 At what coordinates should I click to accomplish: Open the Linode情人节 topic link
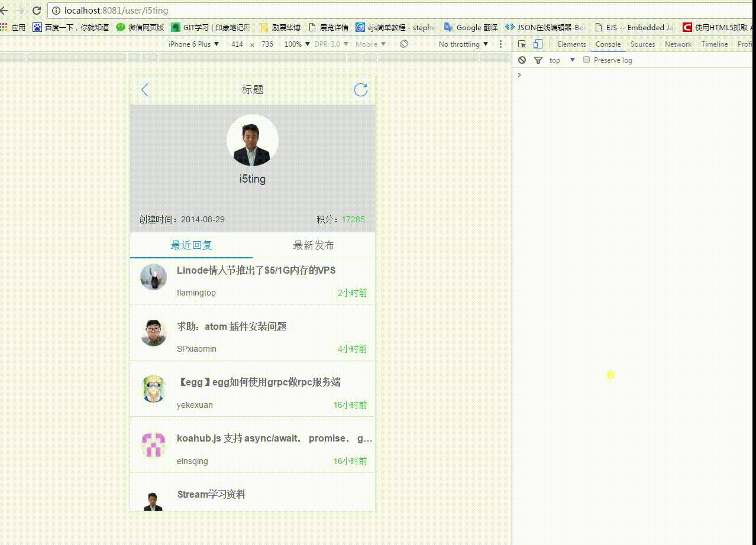[x=256, y=271]
